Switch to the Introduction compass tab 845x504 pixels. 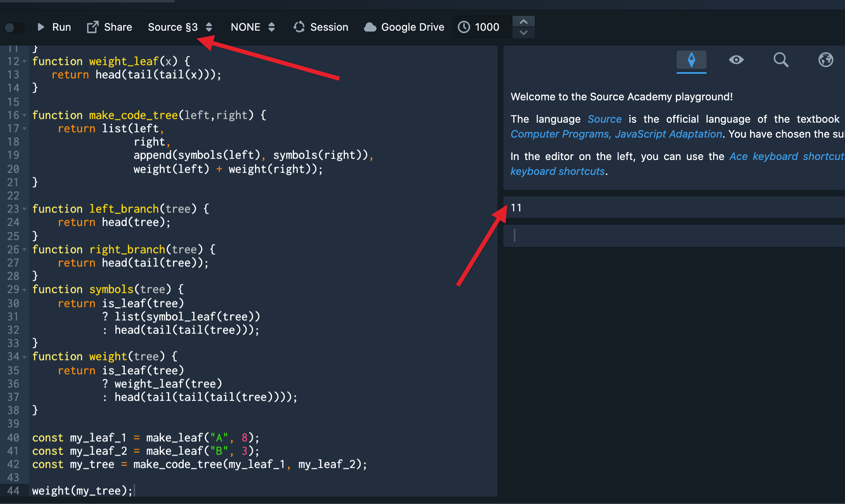coord(691,60)
